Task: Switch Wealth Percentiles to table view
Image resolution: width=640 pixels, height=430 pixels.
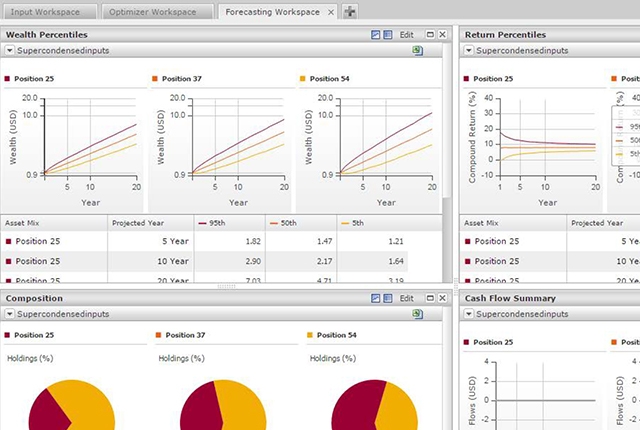Action: (x=388, y=34)
